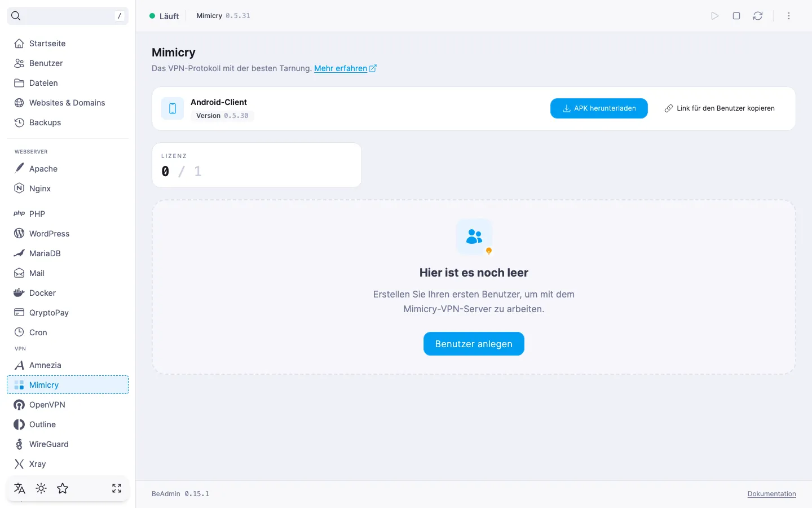Click the Xray X icon
The width and height of the screenshot is (812, 508).
tap(19, 464)
